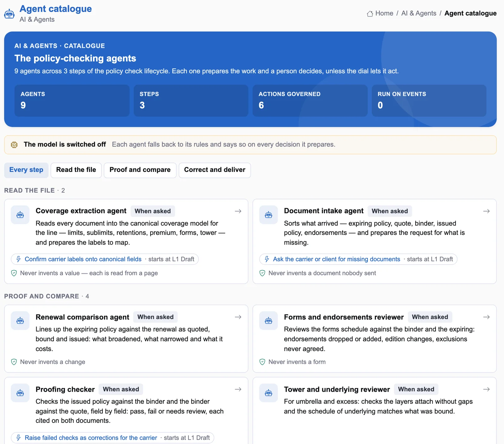The width and height of the screenshot is (504, 444).
Task: Click the RUN ON EVENTS 0 stat tile
Action: 429,100
